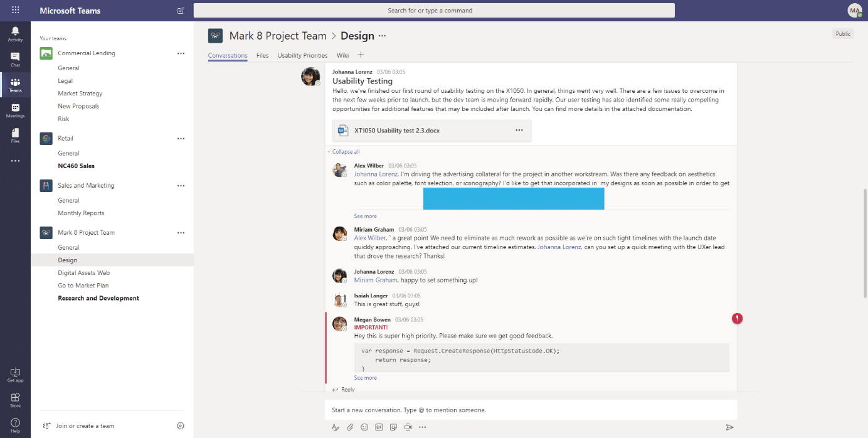Open Meetings calendar icon
868x438 pixels.
click(x=15, y=110)
